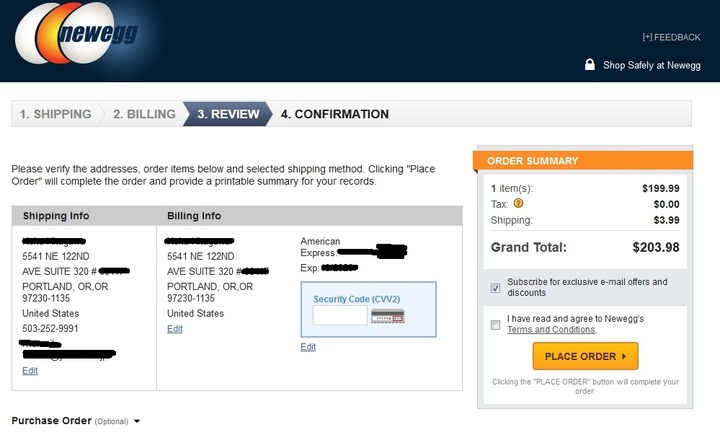Edit the American Express payment method
Screen dimensions: 720x435
click(308, 347)
